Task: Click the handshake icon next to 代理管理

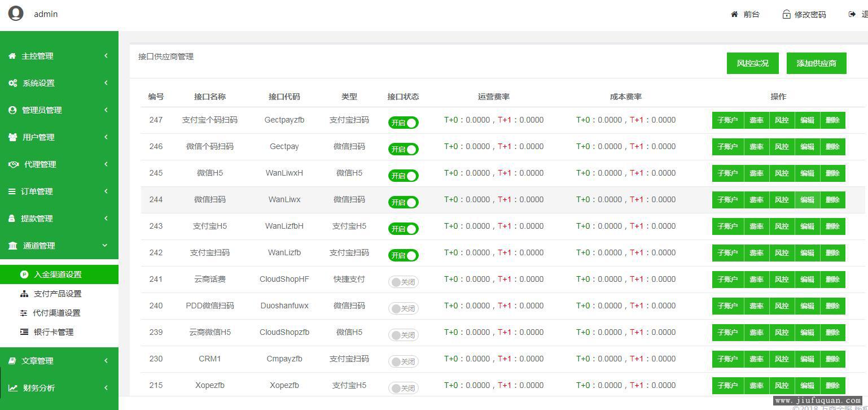Action: tap(14, 164)
